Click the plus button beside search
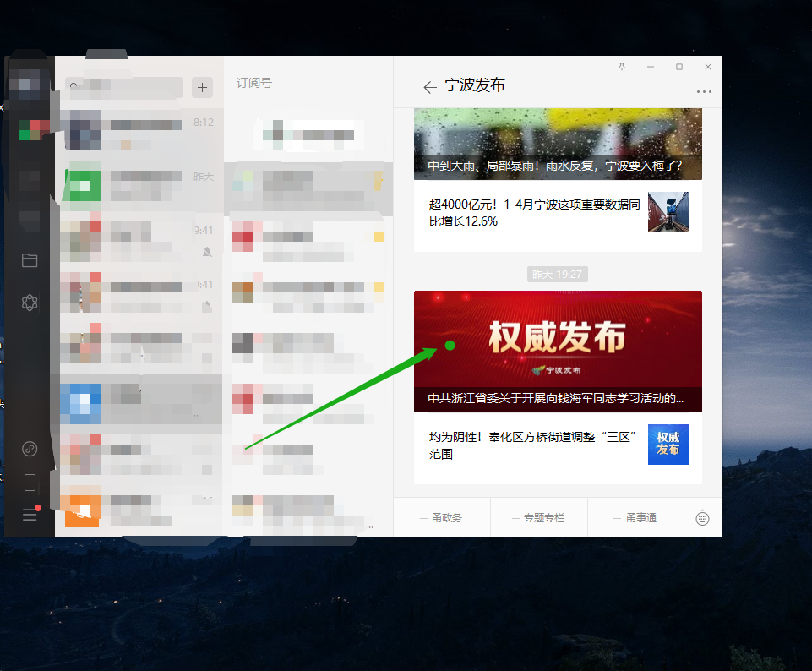812x671 pixels. point(202,88)
